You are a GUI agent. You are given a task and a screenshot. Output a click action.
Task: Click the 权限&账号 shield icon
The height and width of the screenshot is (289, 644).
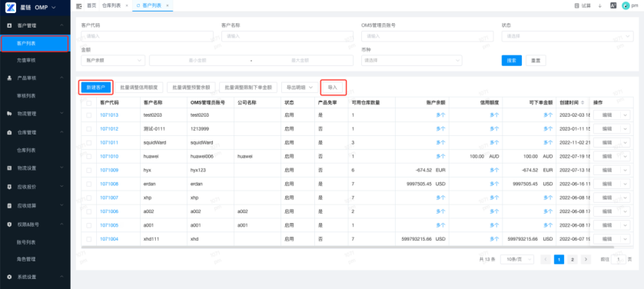9,224
